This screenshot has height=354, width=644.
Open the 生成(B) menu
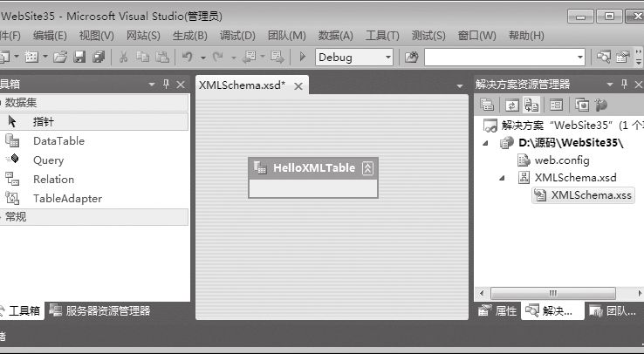click(189, 36)
